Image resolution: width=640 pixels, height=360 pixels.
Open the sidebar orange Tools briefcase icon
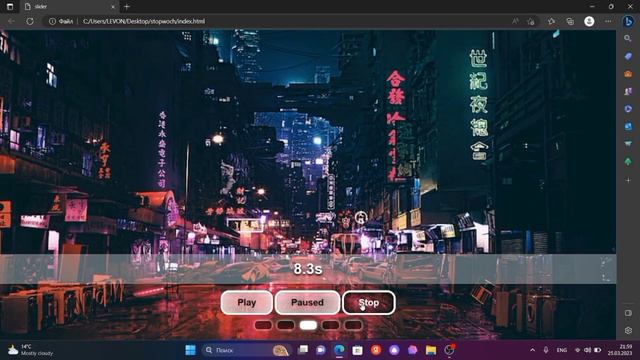628,74
